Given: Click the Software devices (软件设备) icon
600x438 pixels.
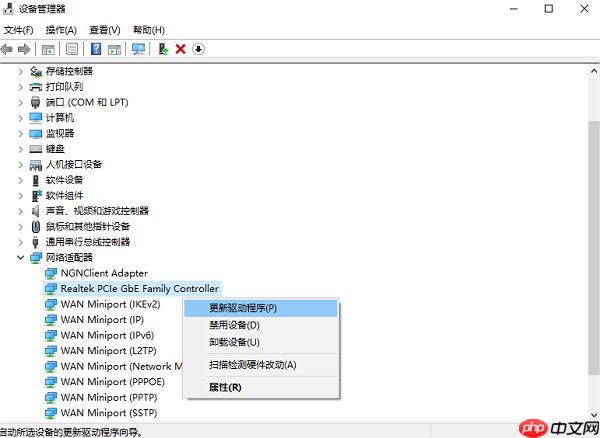Looking at the screenshot, I should pyautogui.click(x=36, y=180).
